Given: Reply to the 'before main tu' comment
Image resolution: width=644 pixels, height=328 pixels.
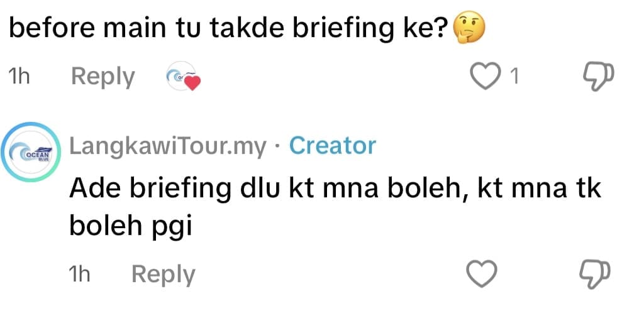Looking at the screenshot, I should pos(103,77).
